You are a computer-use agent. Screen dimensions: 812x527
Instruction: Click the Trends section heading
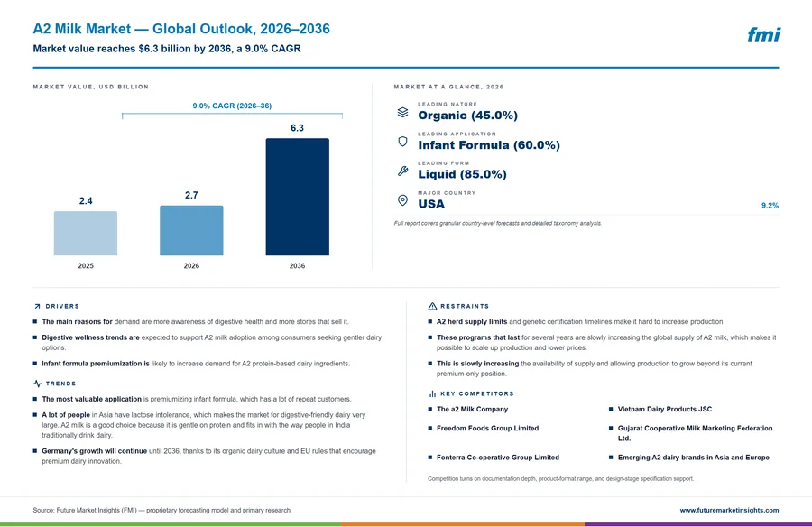click(x=60, y=384)
